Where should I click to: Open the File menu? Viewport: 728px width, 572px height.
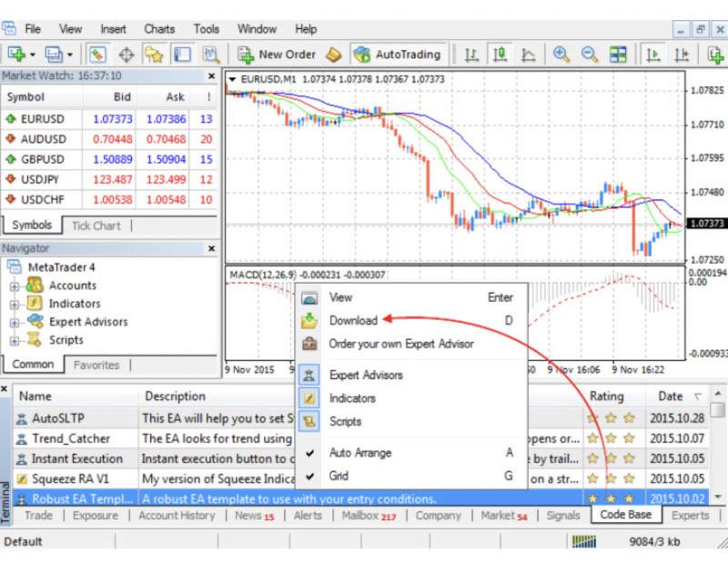(x=33, y=29)
